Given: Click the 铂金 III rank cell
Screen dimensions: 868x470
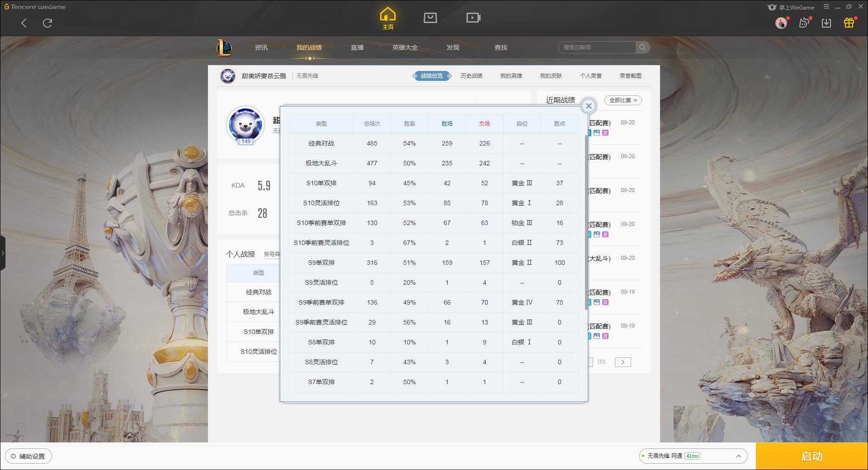Looking at the screenshot, I should 522,223.
